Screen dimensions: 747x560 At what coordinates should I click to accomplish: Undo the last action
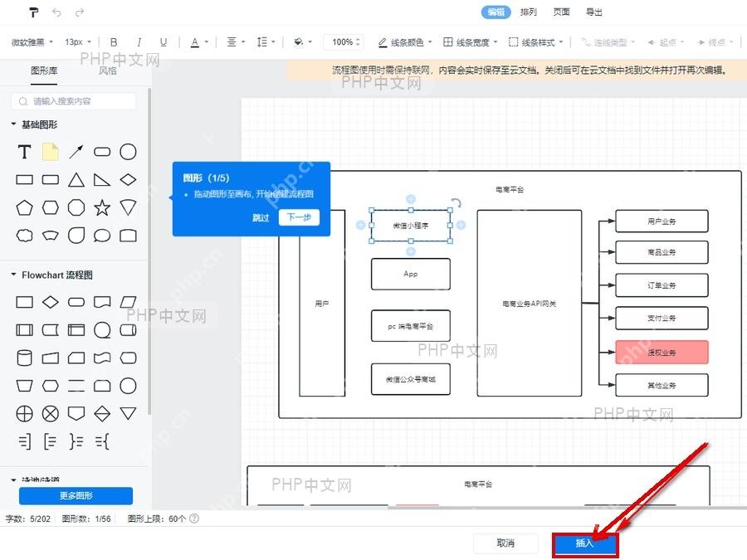(x=56, y=12)
